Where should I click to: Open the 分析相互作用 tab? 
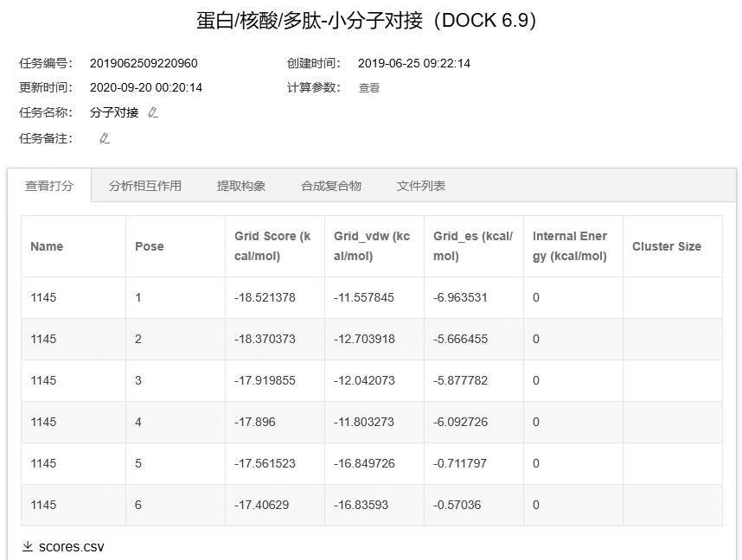click(x=145, y=186)
